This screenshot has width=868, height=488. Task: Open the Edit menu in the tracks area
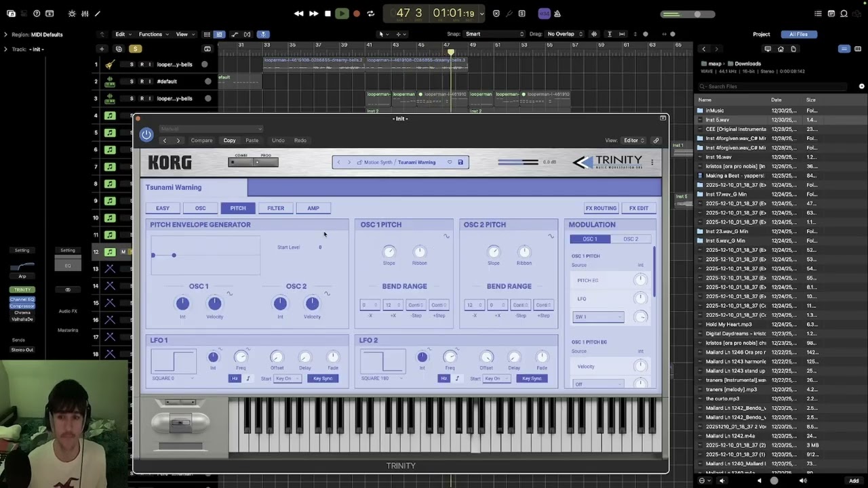[x=123, y=35]
